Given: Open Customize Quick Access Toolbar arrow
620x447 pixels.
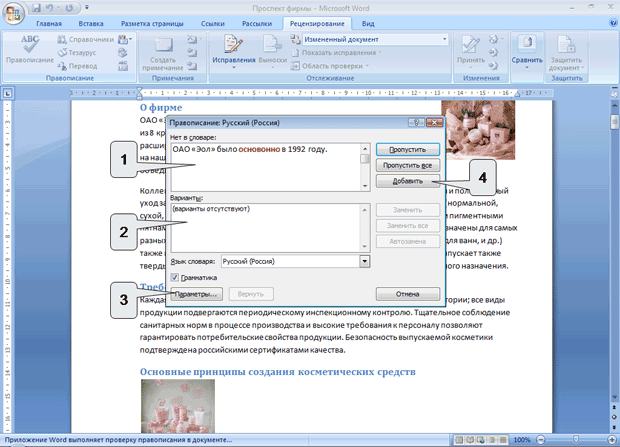Looking at the screenshot, I should click(x=87, y=8).
